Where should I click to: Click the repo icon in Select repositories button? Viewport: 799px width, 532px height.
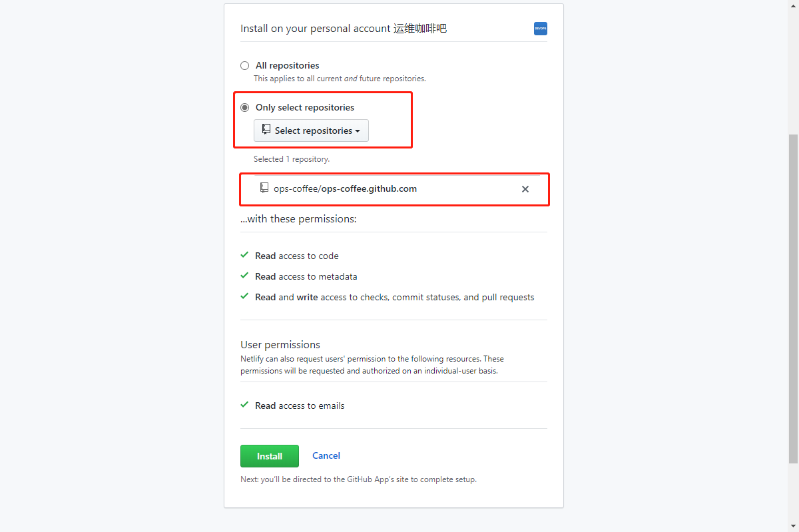tap(266, 130)
